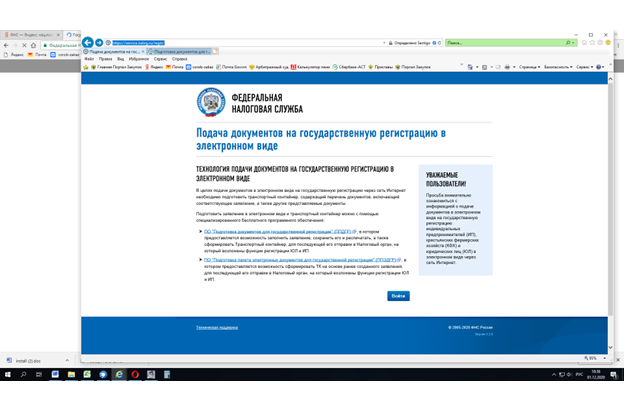Open a new blank IE tab
The height and width of the screenshot is (413, 624).
point(215,51)
